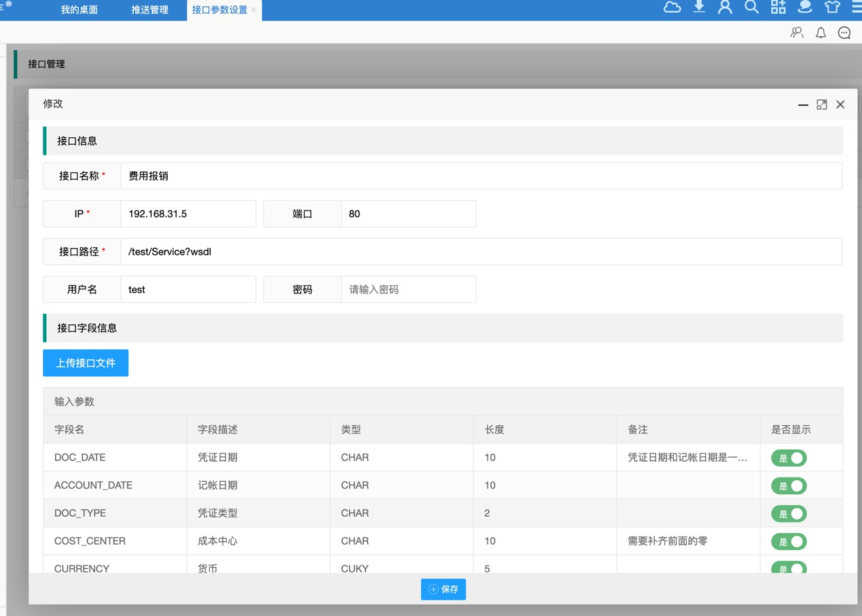Image resolution: width=862 pixels, height=616 pixels.
Task: Toggle 是否显示 switch for DOC_TYPE
Action: coord(789,513)
